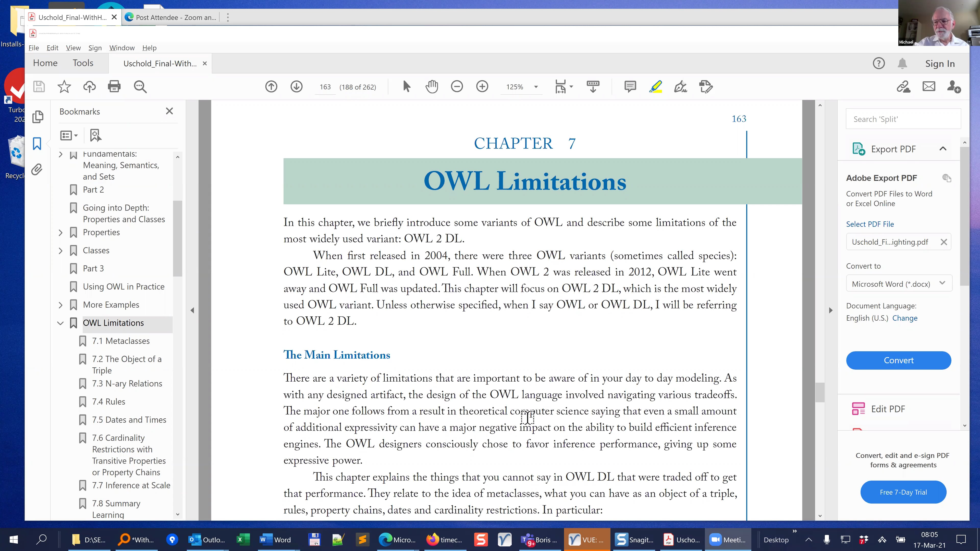980x551 pixels.
Task: Activate the text Selection tool
Action: coord(406,86)
